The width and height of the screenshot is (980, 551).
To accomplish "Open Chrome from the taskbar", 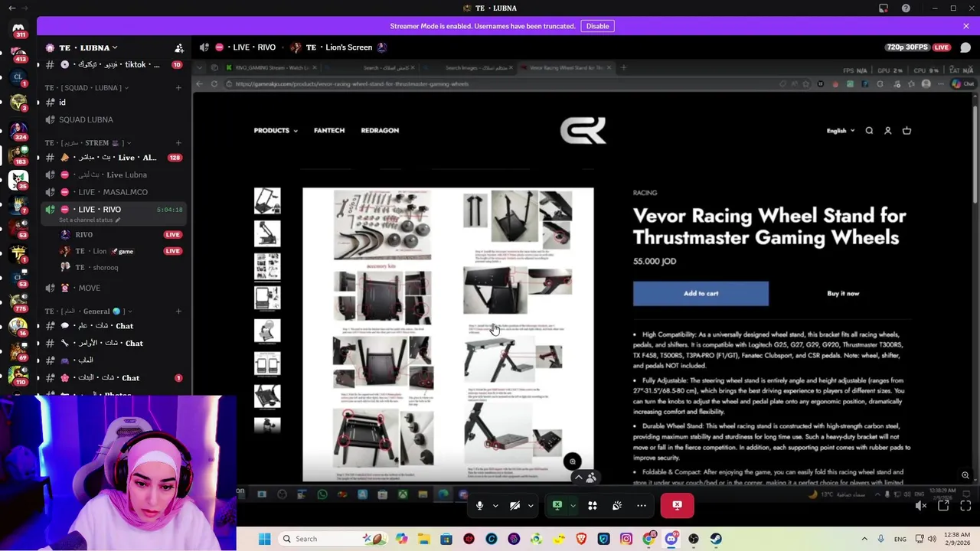I will tap(648, 539).
